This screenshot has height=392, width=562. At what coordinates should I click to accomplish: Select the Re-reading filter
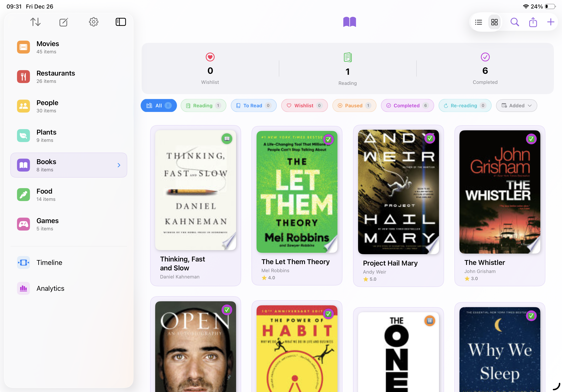coord(464,105)
